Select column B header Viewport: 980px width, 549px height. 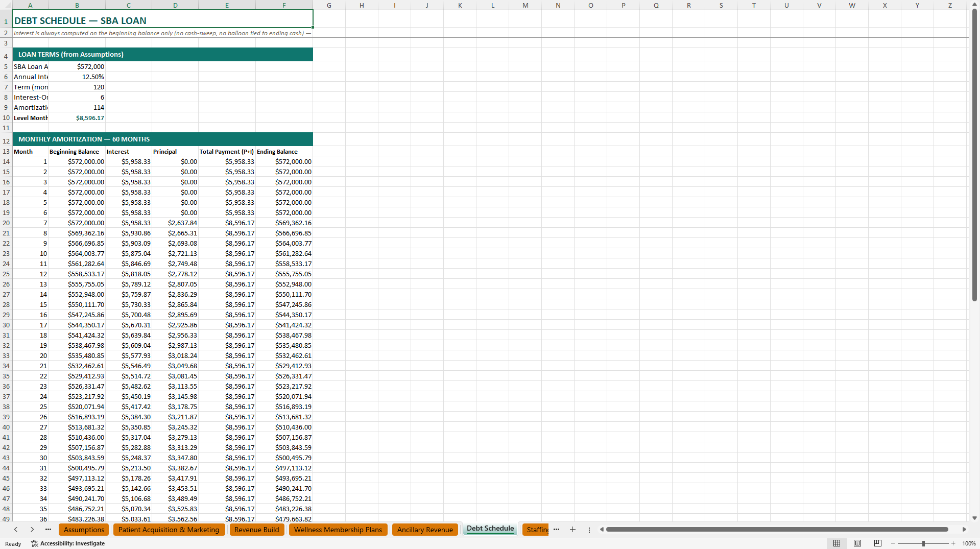tap(77, 5)
